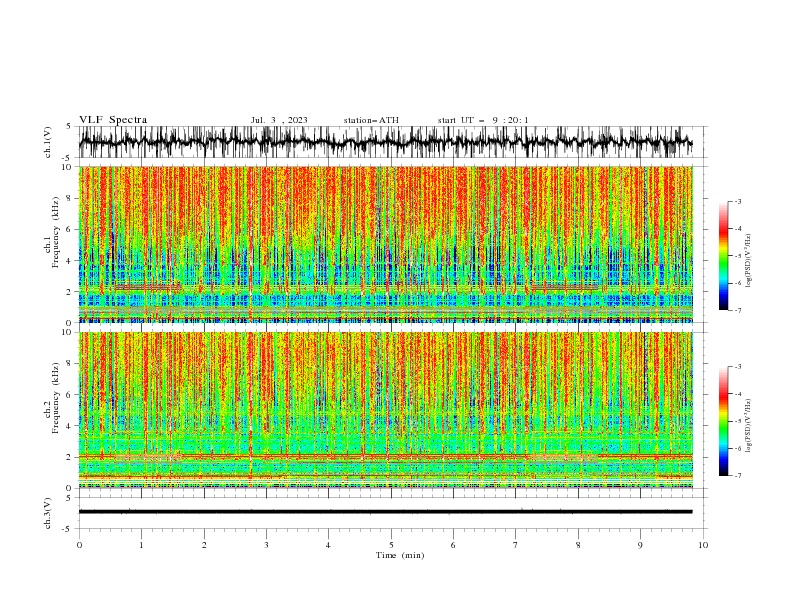Click the upper PSD color scale bar
This screenshot has width=792, height=612.
pos(723,256)
